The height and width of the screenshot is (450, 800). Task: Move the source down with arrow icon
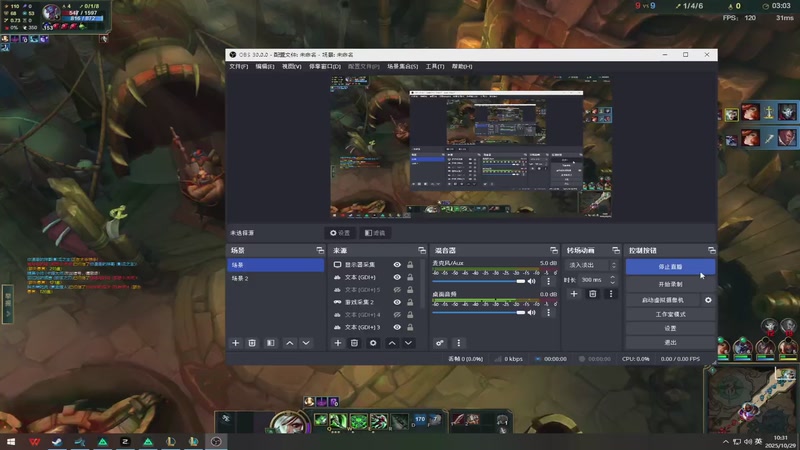click(408, 343)
